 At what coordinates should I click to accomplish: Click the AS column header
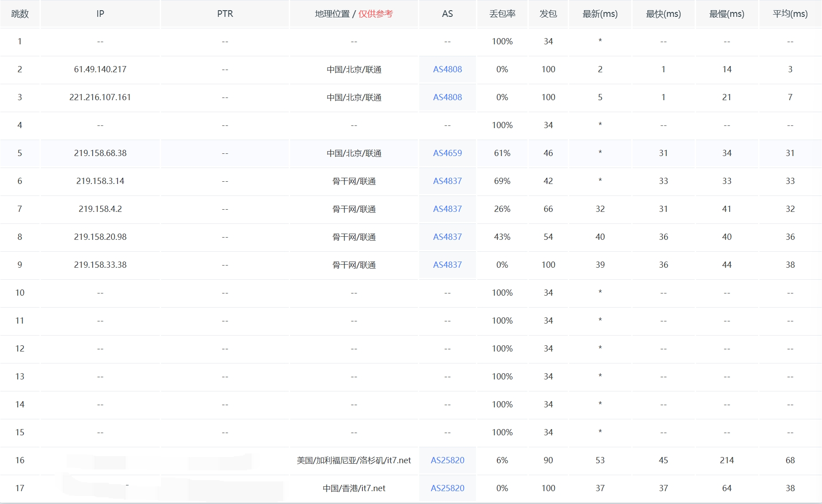tap(447, 14)
